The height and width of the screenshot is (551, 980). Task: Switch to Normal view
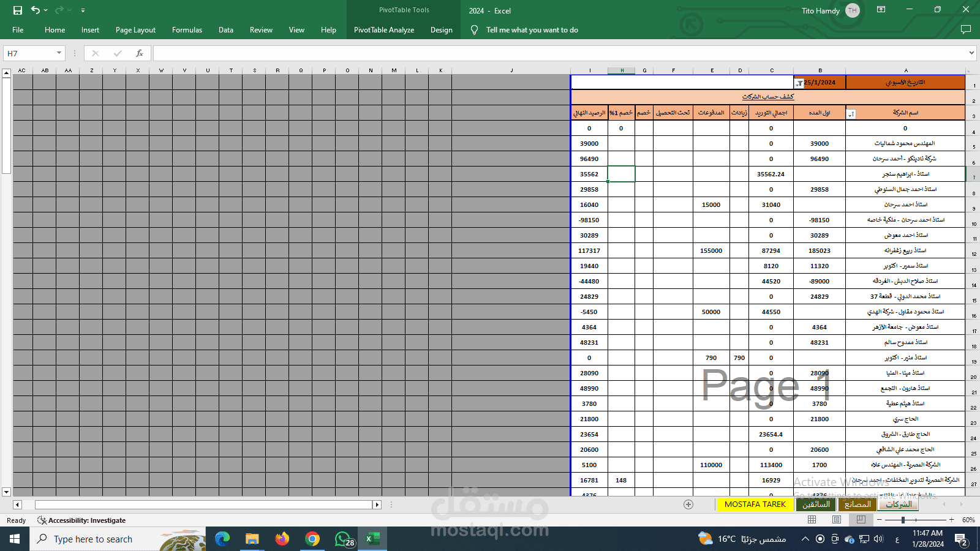pyautogui.click(x=812, y=520)
